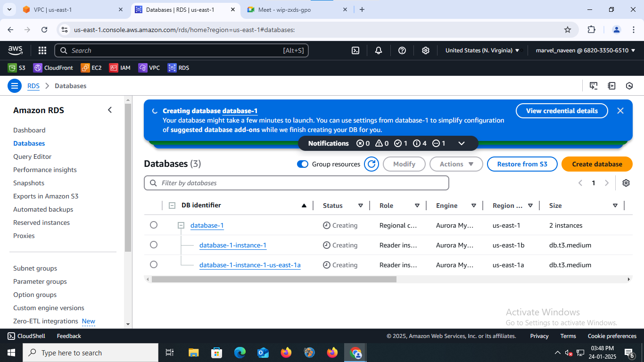Viewport: 644px width, 362px height.
Task: Click the RDS breadcrumb link
Action: tap(33, 86)
